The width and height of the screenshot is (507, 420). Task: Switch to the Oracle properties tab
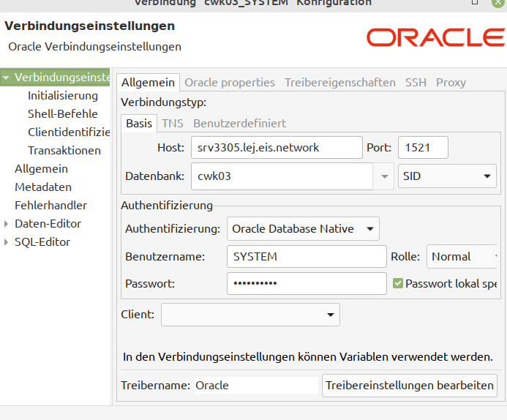coord(230,82)
